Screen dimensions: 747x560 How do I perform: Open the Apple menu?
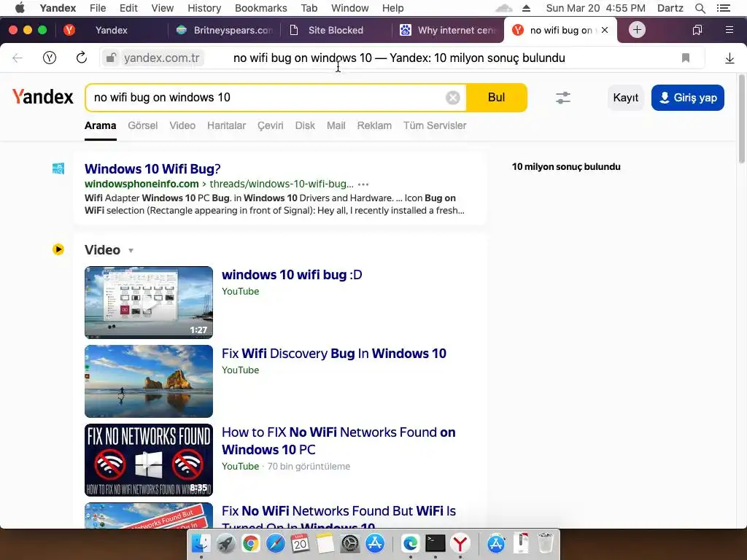(x=20, y=8)
